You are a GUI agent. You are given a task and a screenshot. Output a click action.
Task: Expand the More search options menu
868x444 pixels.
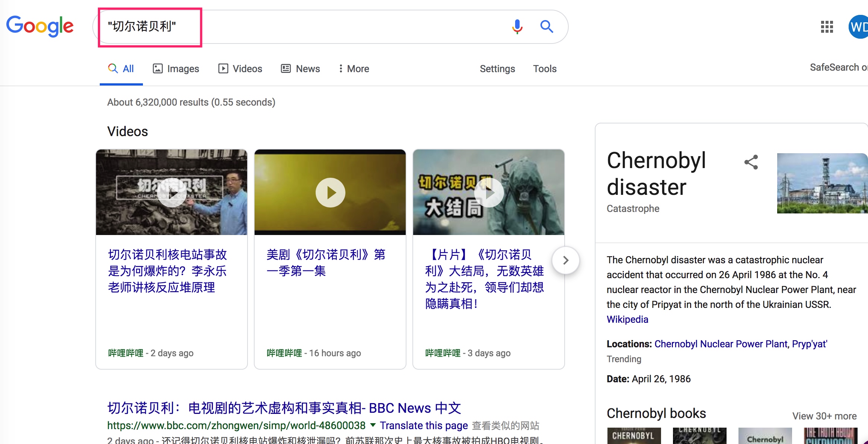point(354,69)
